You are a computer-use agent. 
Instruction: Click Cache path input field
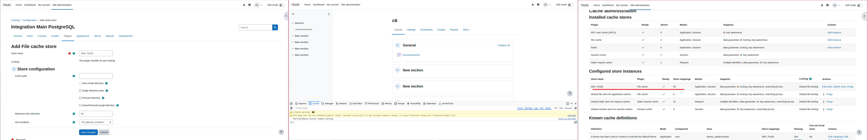[96, 76]
